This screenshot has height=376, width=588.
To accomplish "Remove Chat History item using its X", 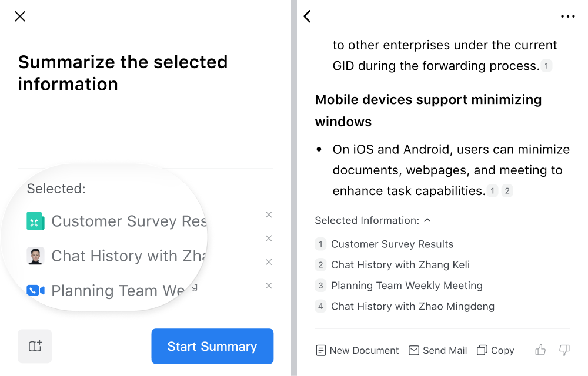I will (x=269, y=238).
